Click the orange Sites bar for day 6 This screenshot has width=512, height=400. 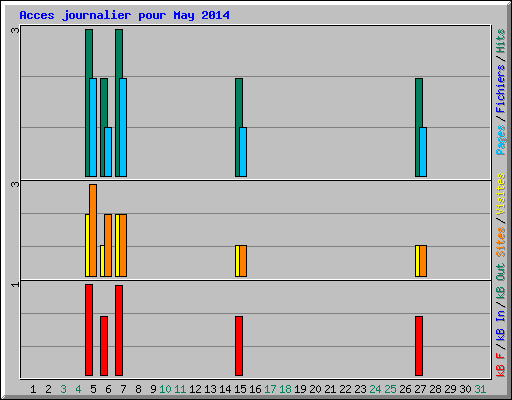[108, 245]
